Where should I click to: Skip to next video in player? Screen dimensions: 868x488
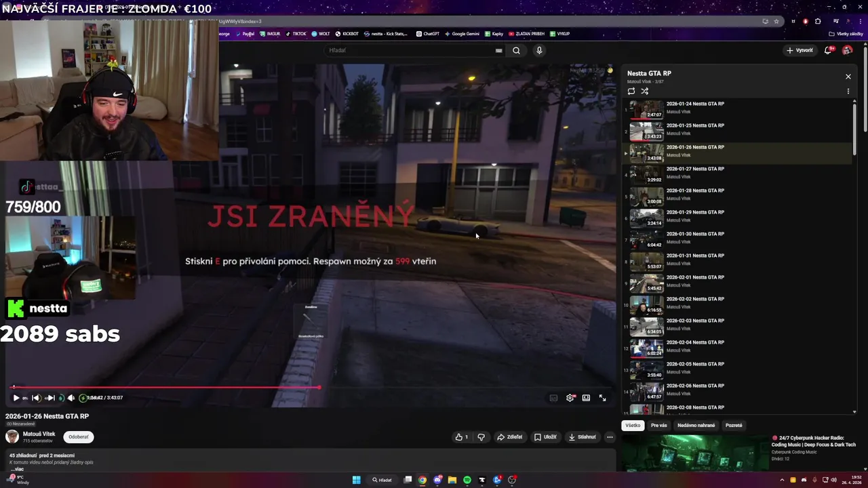[50, 398]
